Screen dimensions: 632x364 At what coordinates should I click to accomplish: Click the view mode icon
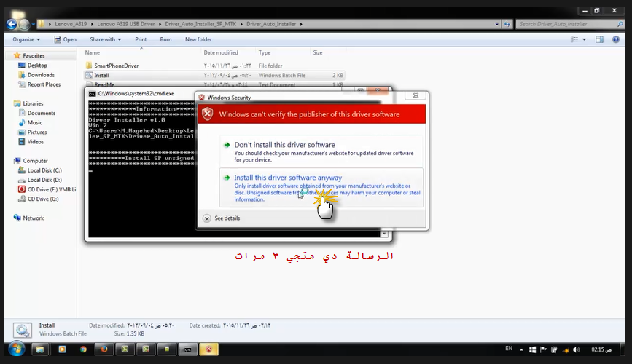point(574,39)
